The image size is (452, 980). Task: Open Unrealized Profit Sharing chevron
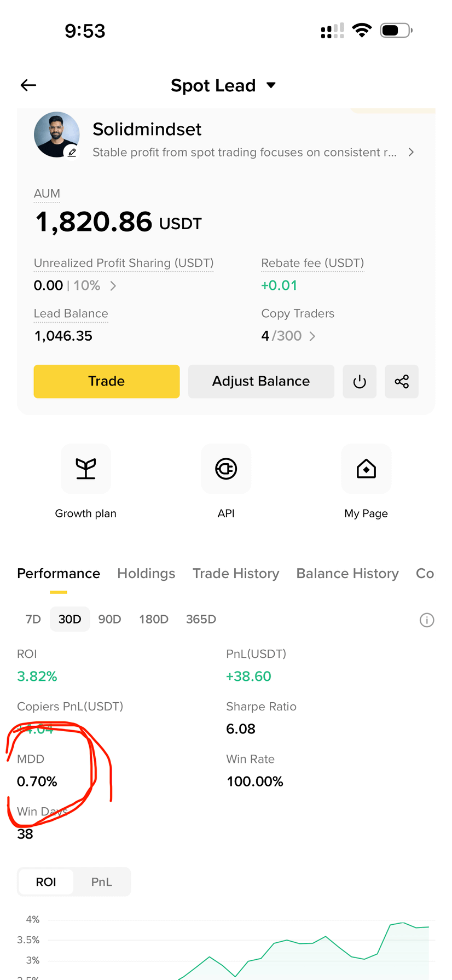113,285
